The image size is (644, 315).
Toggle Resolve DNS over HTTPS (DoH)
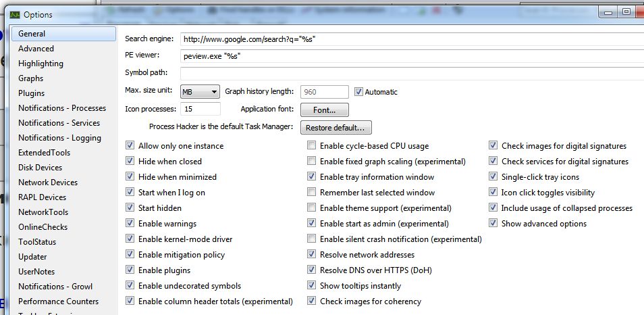pos(311,270)
